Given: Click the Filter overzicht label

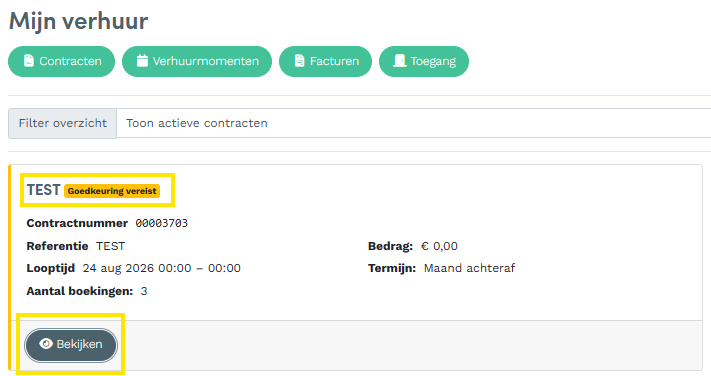Looking at the screenshot, I should pyautogui.click(x=63, y=123).
